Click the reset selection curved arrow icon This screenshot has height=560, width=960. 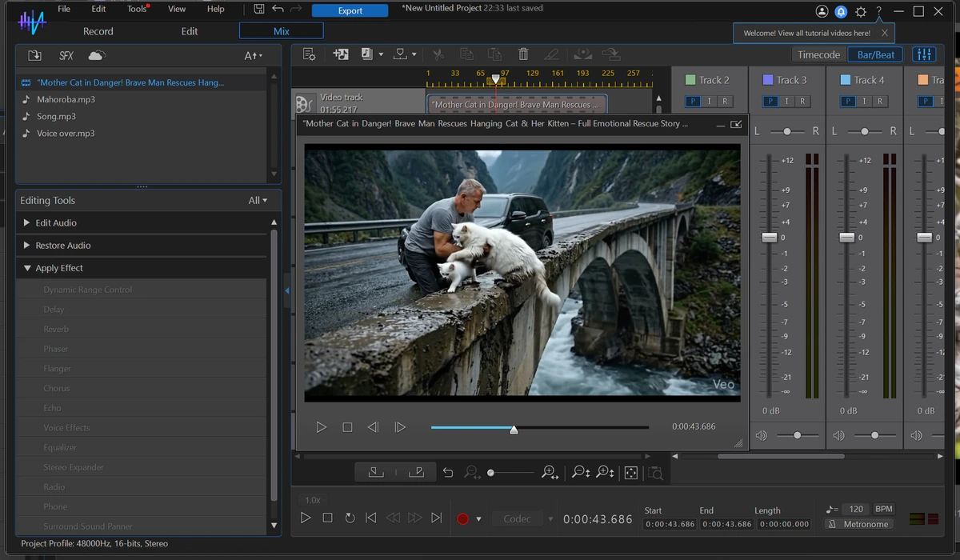click(x=448, y=473)
